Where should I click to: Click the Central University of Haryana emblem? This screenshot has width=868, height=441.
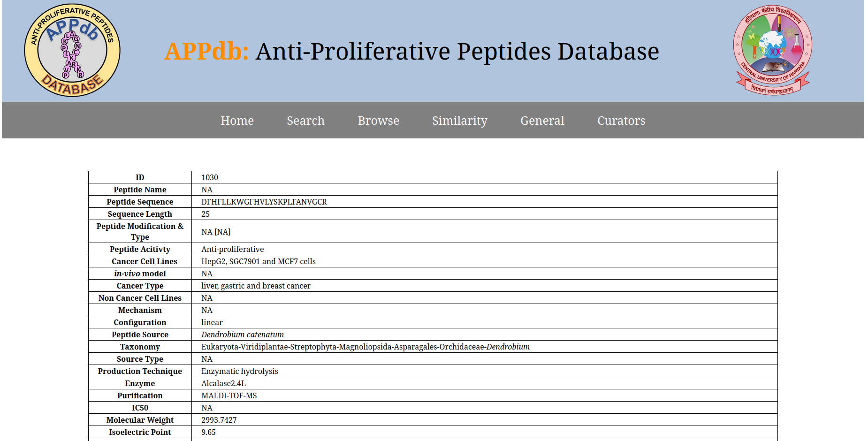click(773, 50)
